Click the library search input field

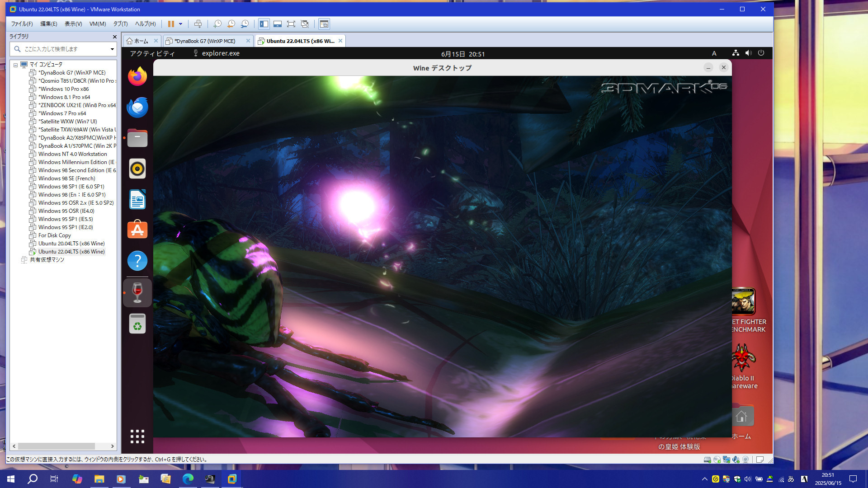pos(62,49)
